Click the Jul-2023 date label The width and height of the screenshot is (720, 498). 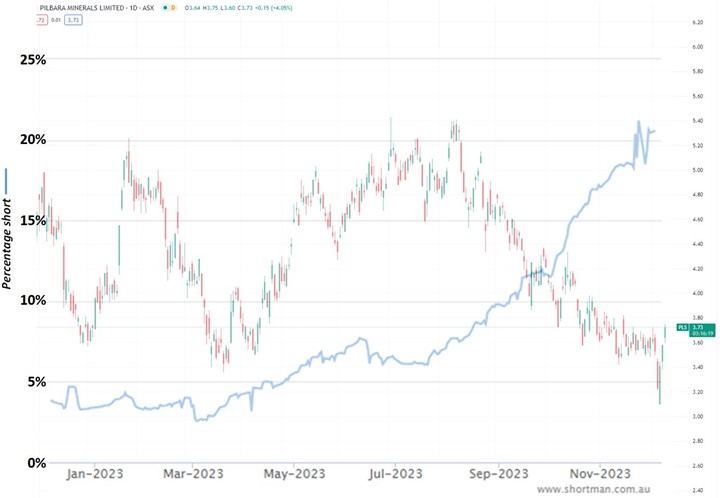[393, 473]
